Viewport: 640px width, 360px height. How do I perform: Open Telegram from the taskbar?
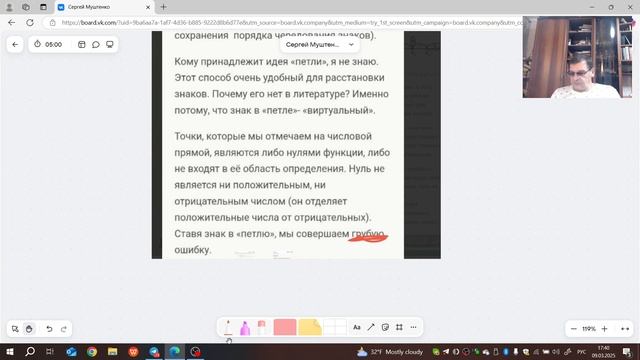coord(154,351)
